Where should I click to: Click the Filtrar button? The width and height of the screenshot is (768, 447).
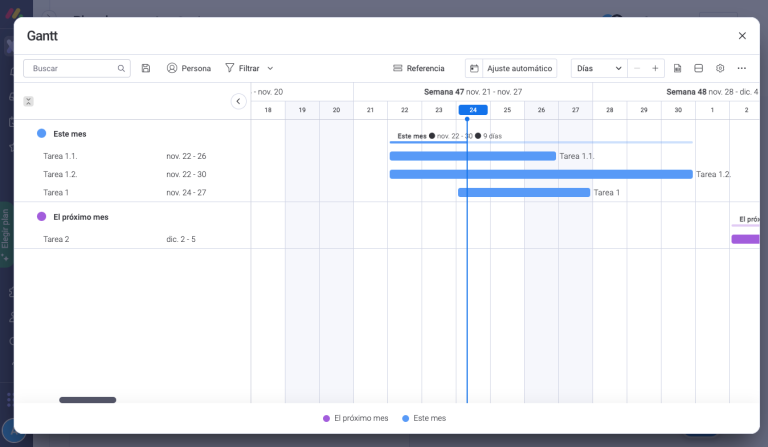(x=242, y=68)
